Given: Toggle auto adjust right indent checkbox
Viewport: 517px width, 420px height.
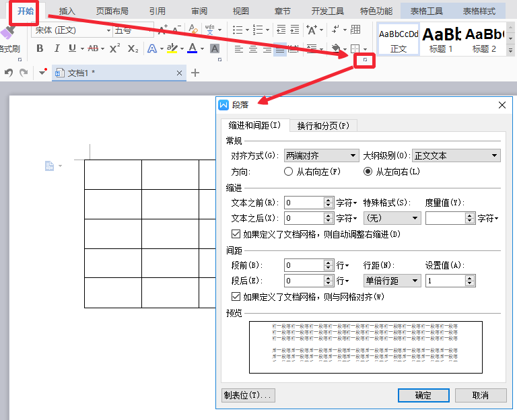Looking at the screenshot, I should pyautogui.click(x=236, y=234).
